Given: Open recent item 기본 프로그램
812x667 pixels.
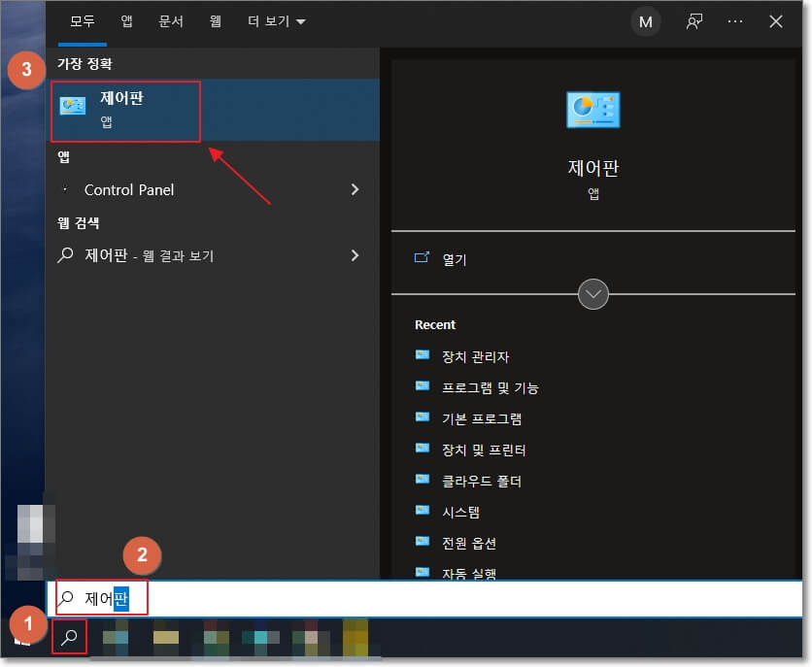Looking at the screenshot, I should pos(482,419).
